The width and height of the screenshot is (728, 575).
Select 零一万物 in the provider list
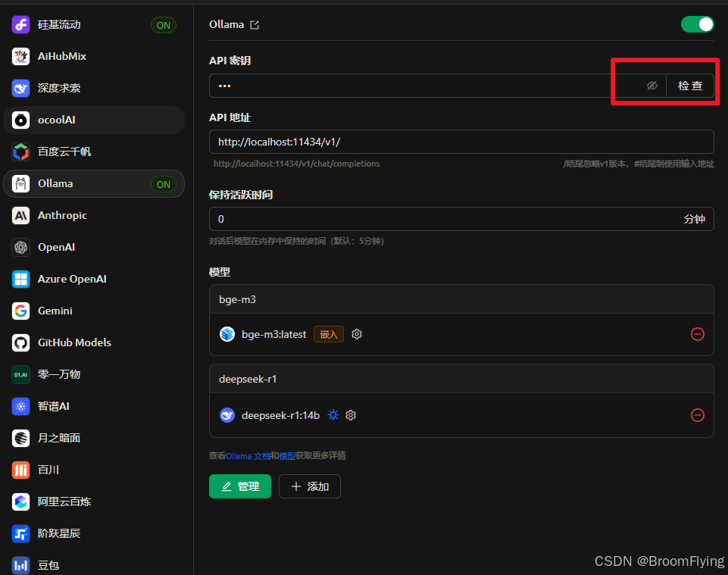click(x=94, y=374)
